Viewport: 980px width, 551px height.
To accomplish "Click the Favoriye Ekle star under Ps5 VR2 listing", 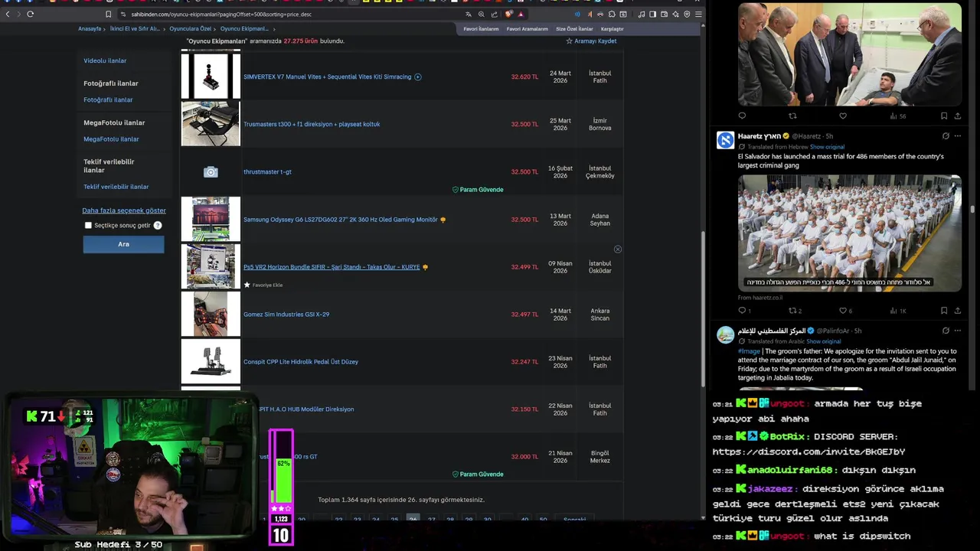I will coord(247,285).
